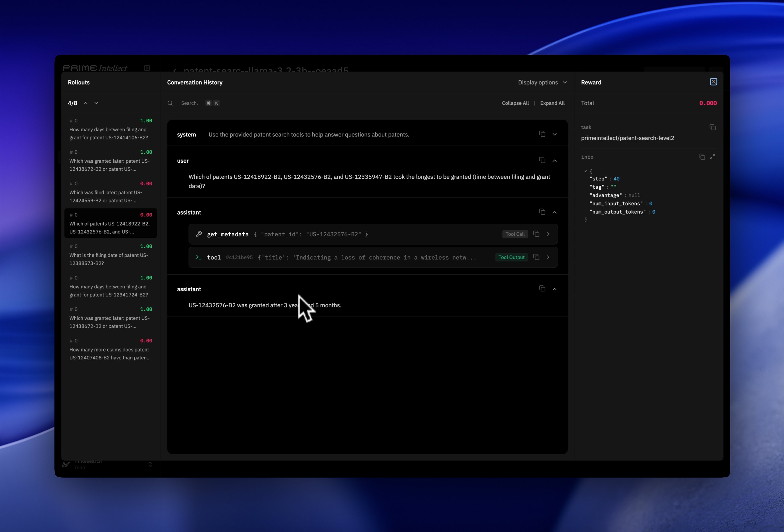The width and height of the screenshot is (784, 532).
Task: Expand the get_metadata tool call details
Action: 548,234
